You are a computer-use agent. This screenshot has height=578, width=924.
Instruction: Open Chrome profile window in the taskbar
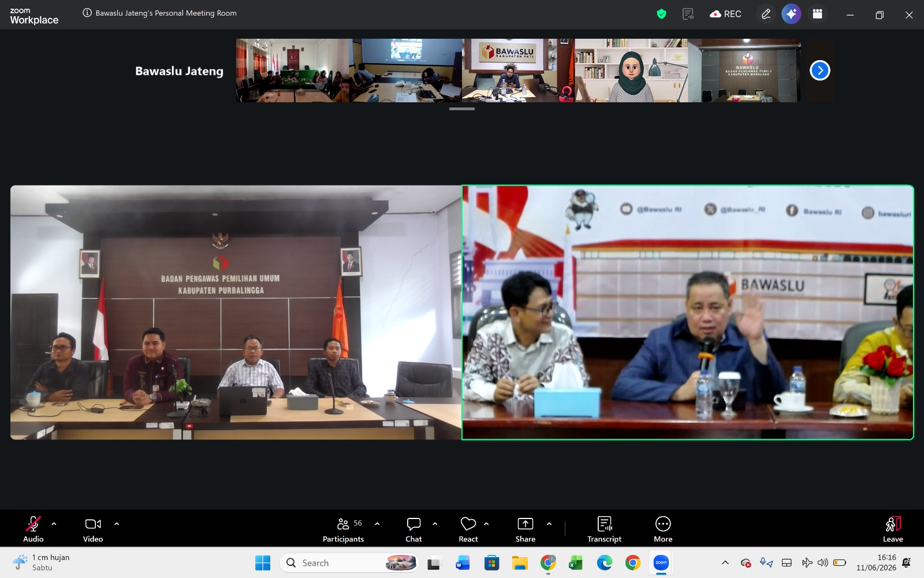click(548, 562)
